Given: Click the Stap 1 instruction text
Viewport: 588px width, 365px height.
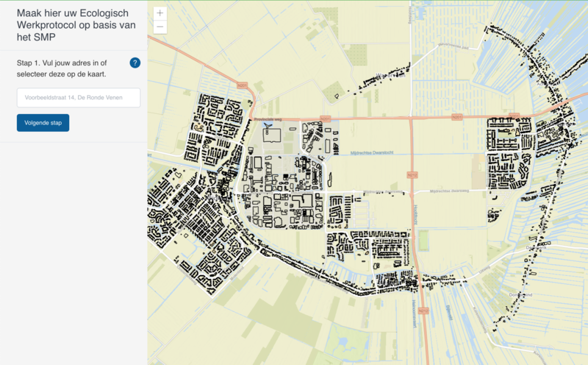Looking at the screenshot, I should click(66, 68).
